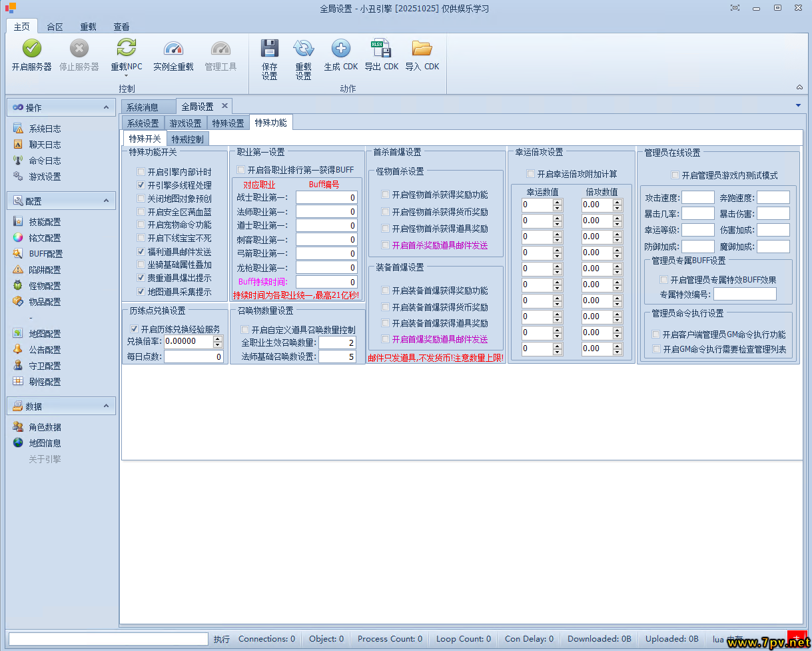812x651 pixels.
Task: Click the 导出 CDK export icon
Action: pos(381,49)
